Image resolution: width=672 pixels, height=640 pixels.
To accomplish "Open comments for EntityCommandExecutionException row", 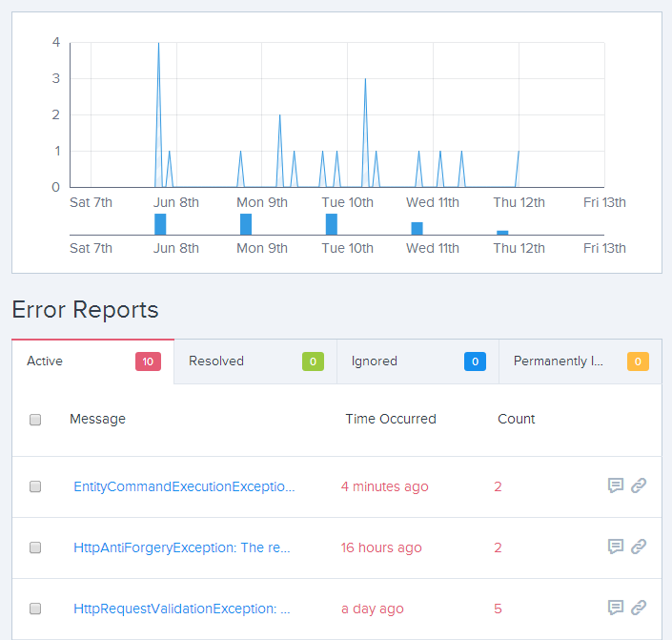I will point(616,485).
